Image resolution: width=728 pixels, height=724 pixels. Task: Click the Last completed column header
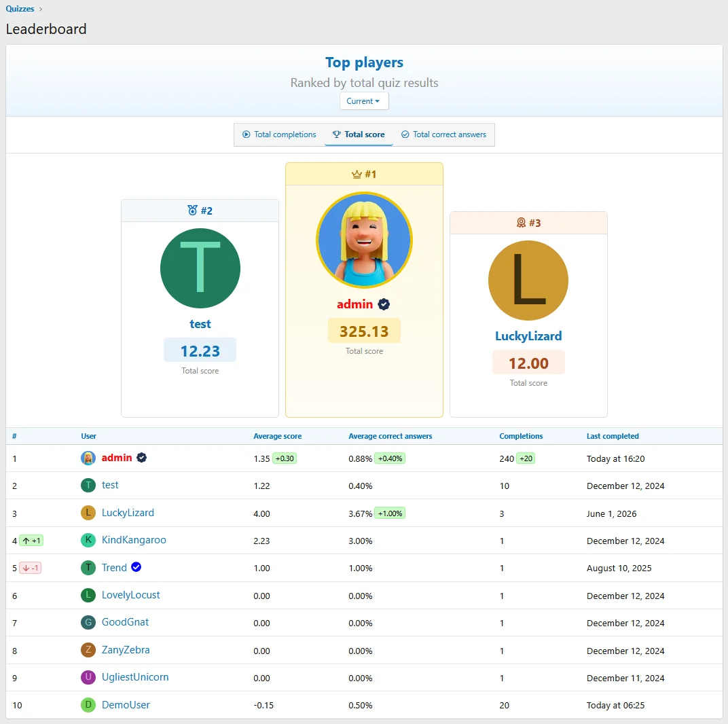tap(613, 436)
